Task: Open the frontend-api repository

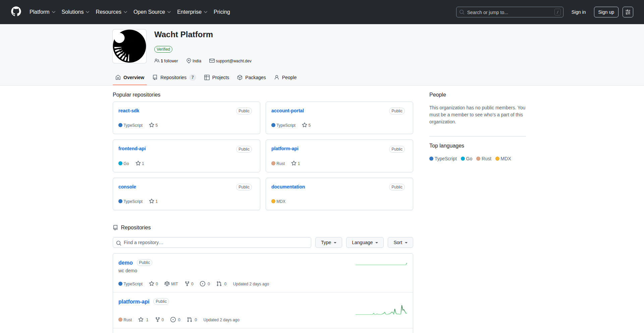Action: (x=132, y=149)
